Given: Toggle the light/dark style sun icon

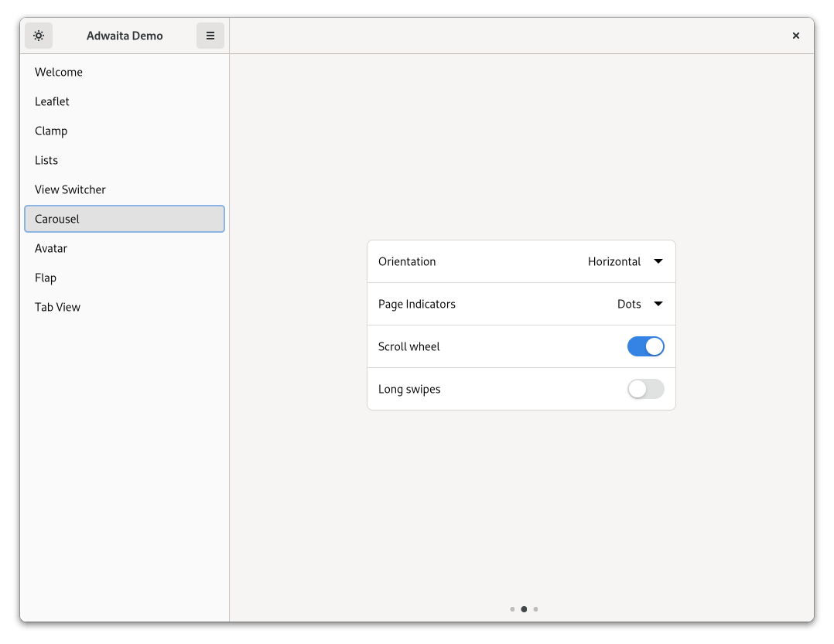Looking at the screenshot, I should coord(39,36).
